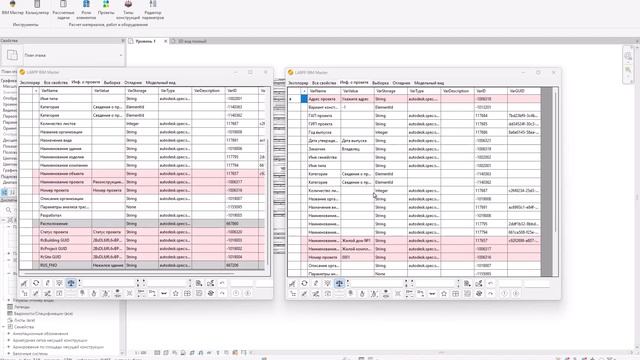
Task: Click the Адрес проекта cell in right window
Action: tap(324, 99)
